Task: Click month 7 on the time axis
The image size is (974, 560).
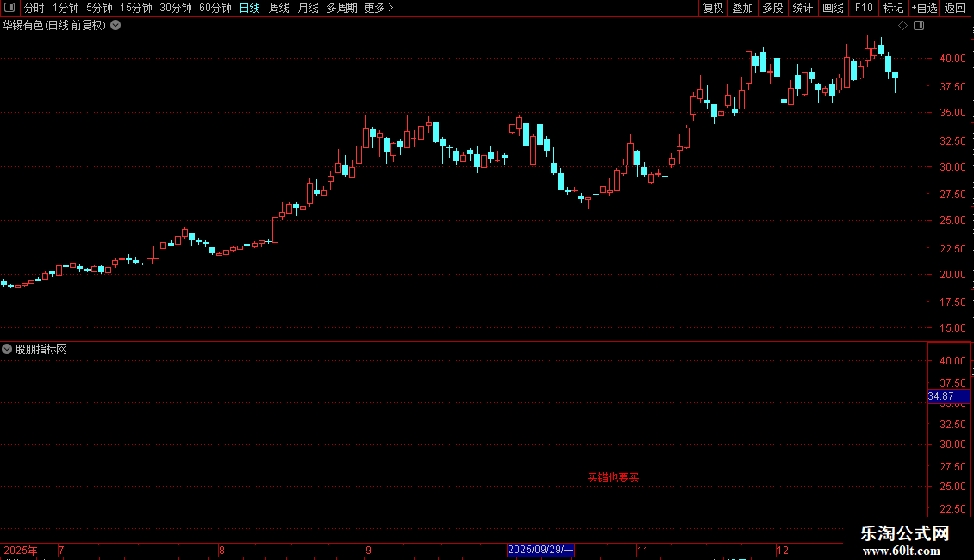Action: [61, 550]
